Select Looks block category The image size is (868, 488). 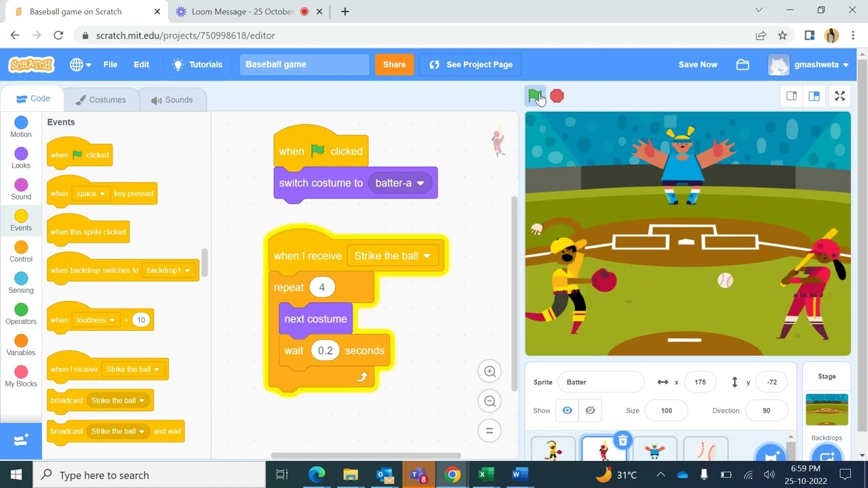tap(21, 158)
